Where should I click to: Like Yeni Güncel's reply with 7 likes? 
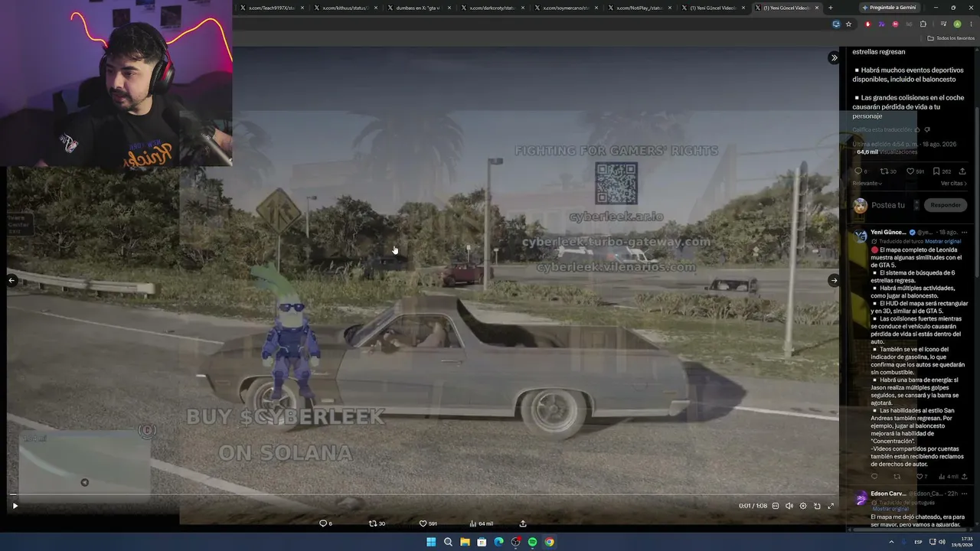(x=920, y=477)
